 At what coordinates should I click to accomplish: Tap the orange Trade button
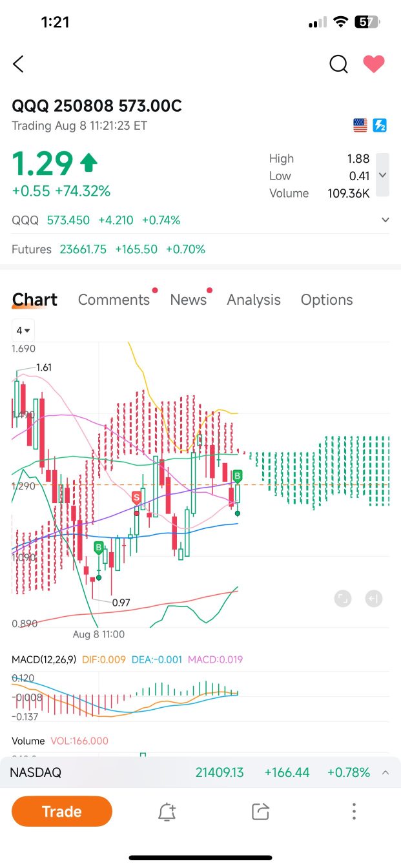tap(62, 811)
